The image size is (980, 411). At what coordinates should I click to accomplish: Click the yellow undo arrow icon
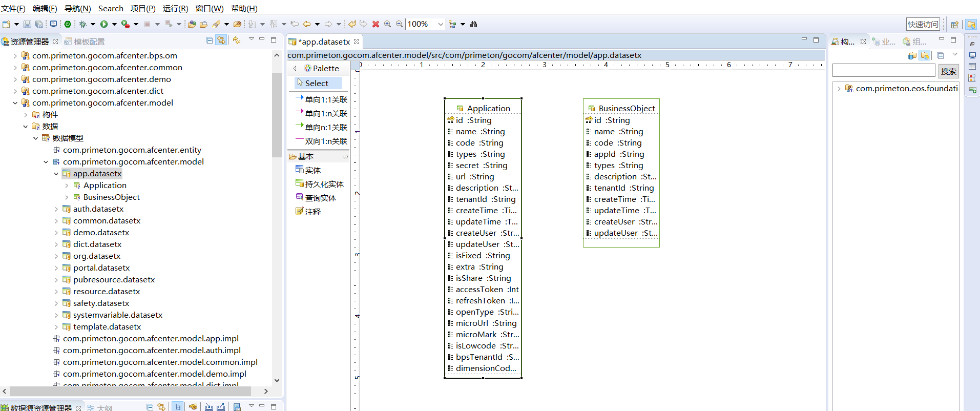click(x=352, y=24)
